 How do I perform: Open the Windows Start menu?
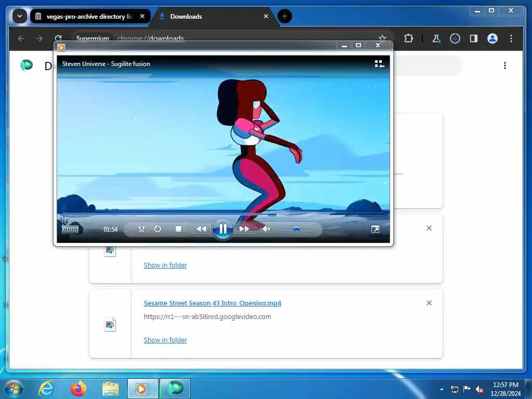pos(14,389)
